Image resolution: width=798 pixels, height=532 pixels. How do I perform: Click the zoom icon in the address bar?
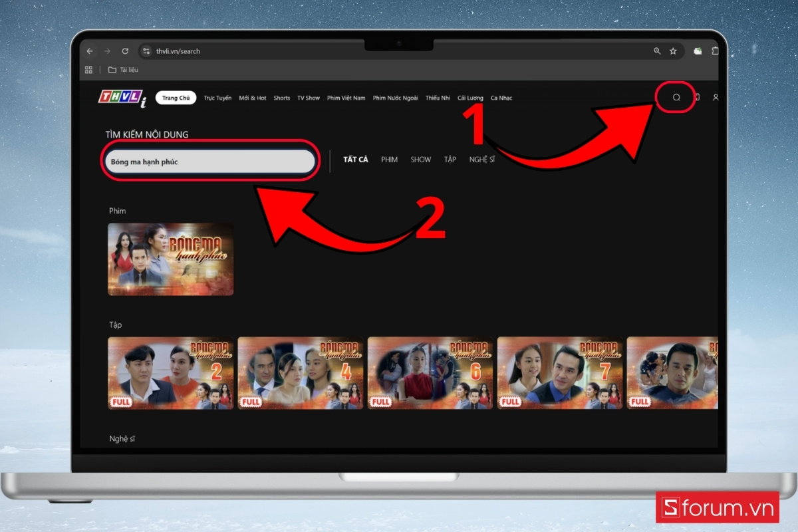click(x=658, y=51)
